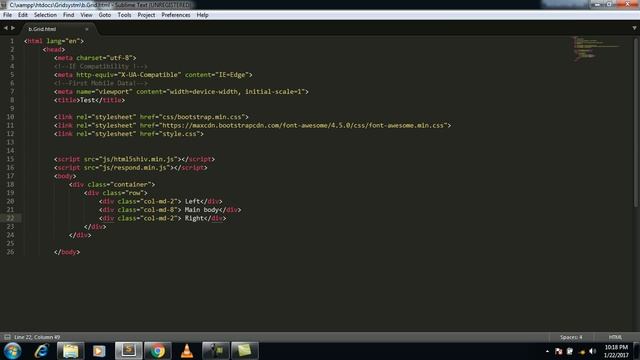The image size is (640, 360).
Task: Open the Find menu
Action: coord(69,15)
